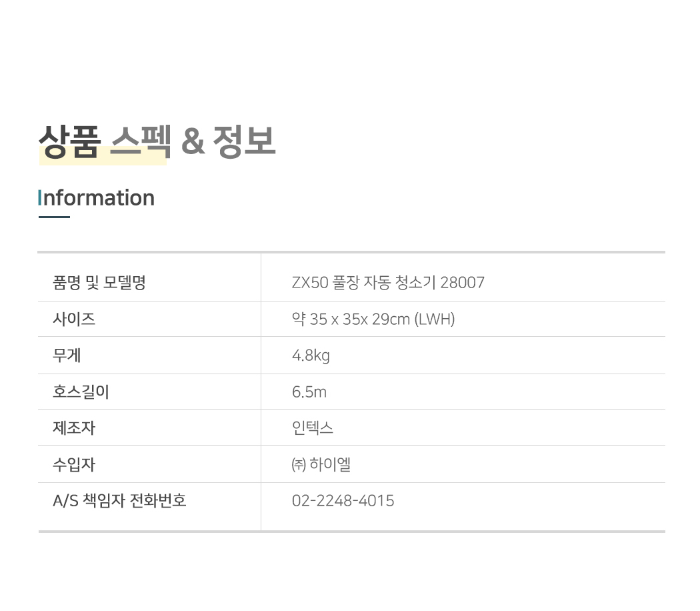Screen dimensions: 700x611
Task: Select the importer value '㈜ 하이엘'
Action: [x=321, y=464]
